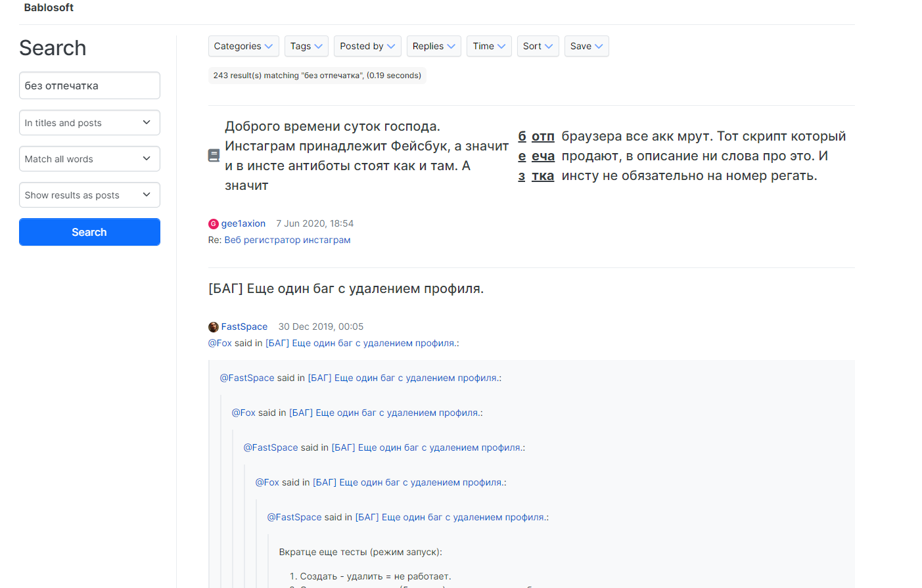Open the Sort options dropdown

click(538, 46)
